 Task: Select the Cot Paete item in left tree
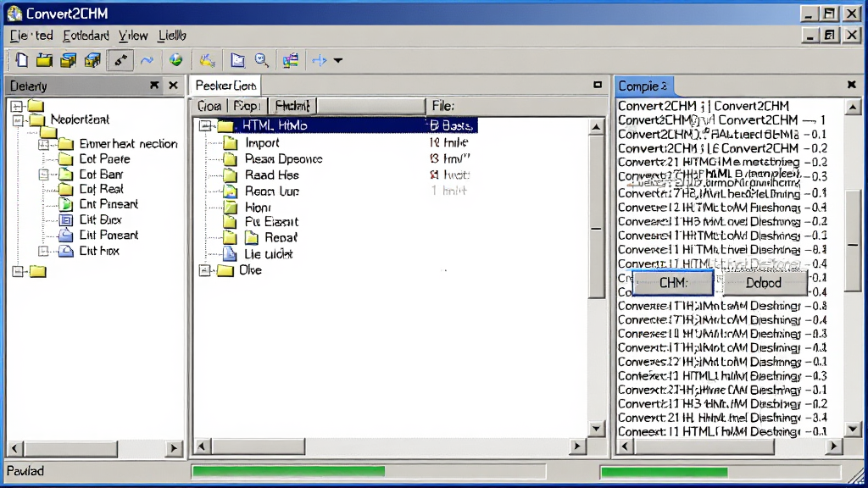(104, 159)
